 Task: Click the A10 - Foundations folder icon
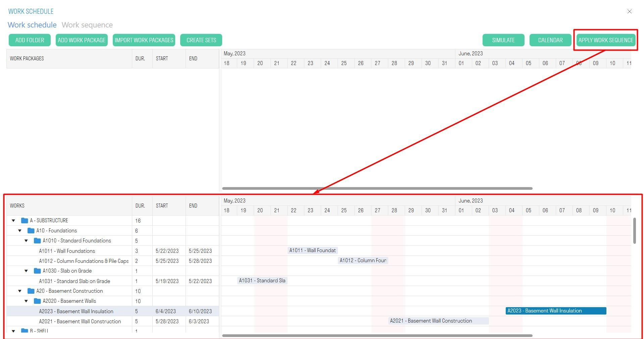coord(31,231)
